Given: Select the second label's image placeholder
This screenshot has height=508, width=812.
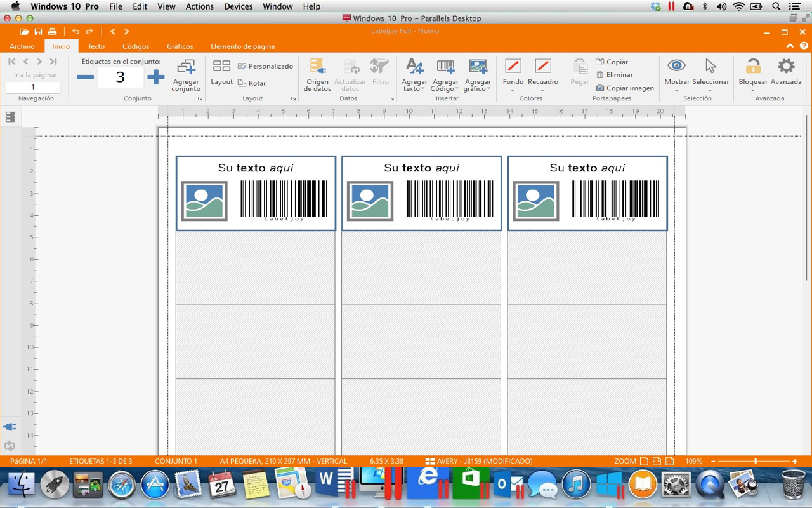Looking at the screenshot, I should [x=370, y=201].
